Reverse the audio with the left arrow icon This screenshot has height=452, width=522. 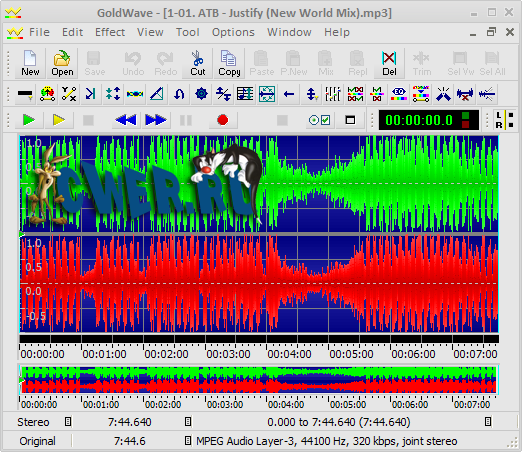coord(289,94)
